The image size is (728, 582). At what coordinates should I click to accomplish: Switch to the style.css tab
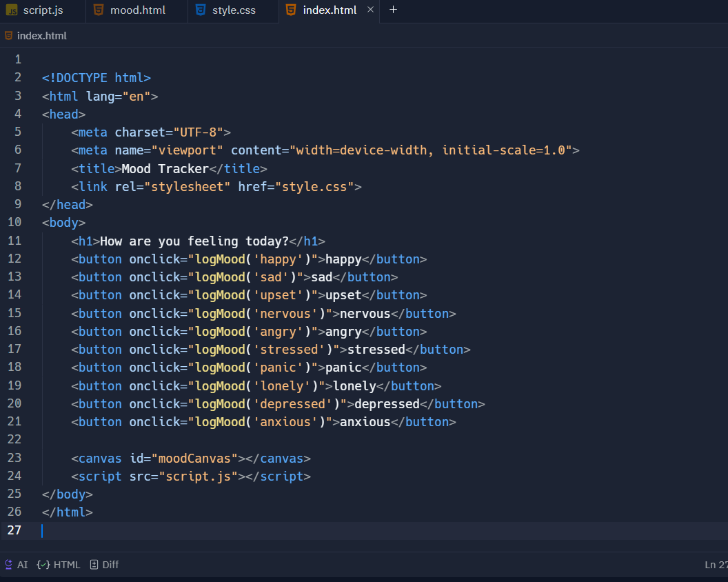pos(234,10)
